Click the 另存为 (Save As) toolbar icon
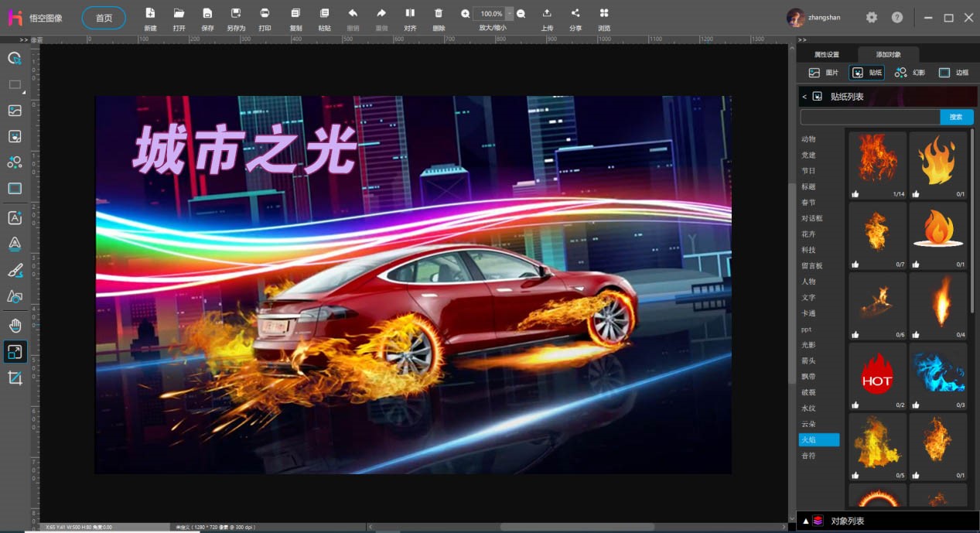980x533 pixels. [x=235, y=13]
